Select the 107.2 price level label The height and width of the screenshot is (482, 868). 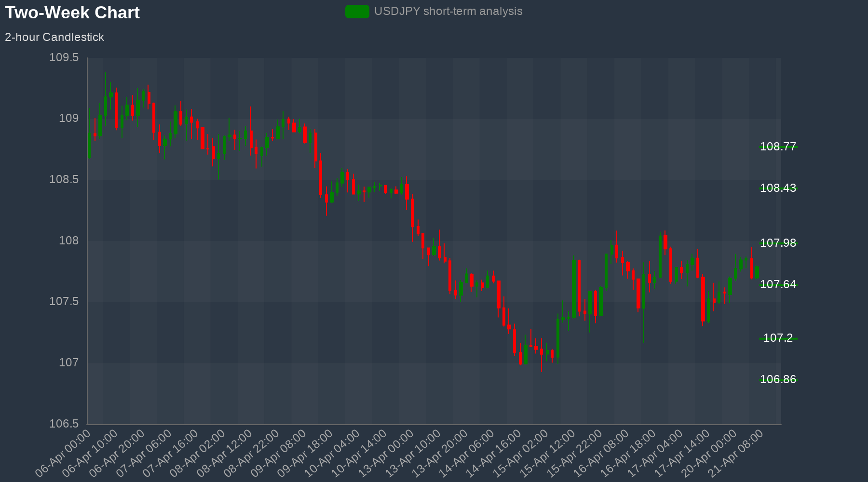(778, 338)
